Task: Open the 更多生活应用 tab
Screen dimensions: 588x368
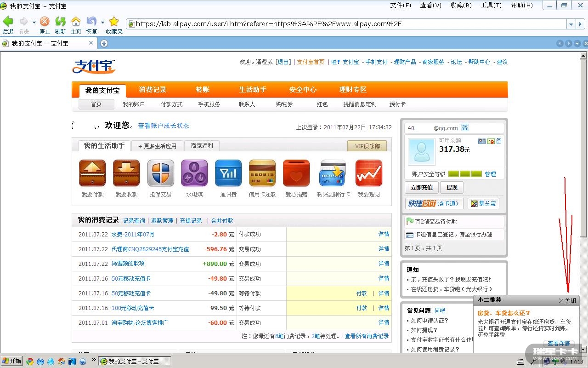Action: [157, 146]
